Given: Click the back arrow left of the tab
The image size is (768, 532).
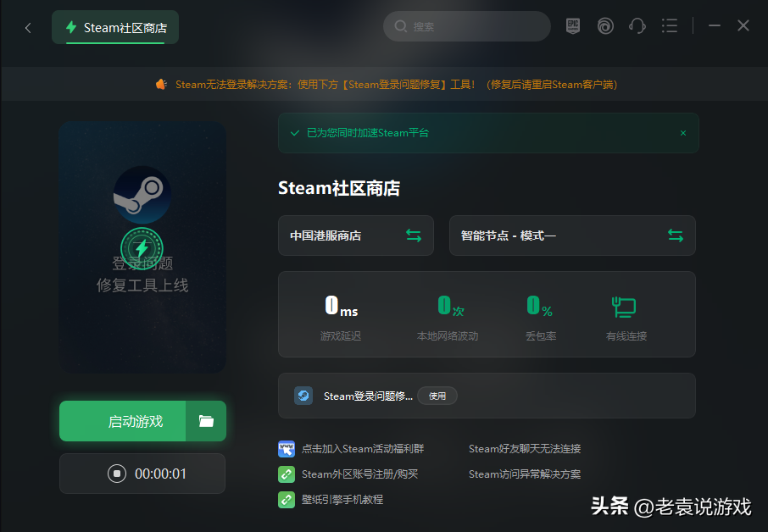Looking at the screenshot, I should tap(27, 27).
